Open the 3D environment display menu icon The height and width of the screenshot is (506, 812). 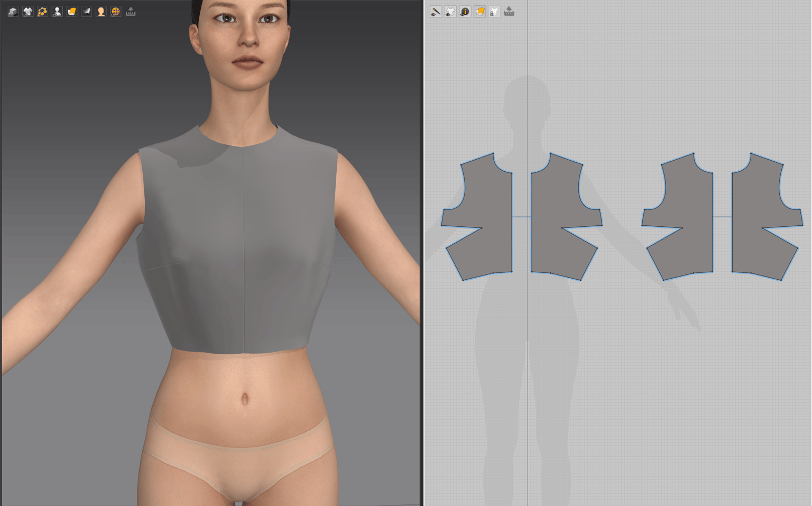coord(13,12)
